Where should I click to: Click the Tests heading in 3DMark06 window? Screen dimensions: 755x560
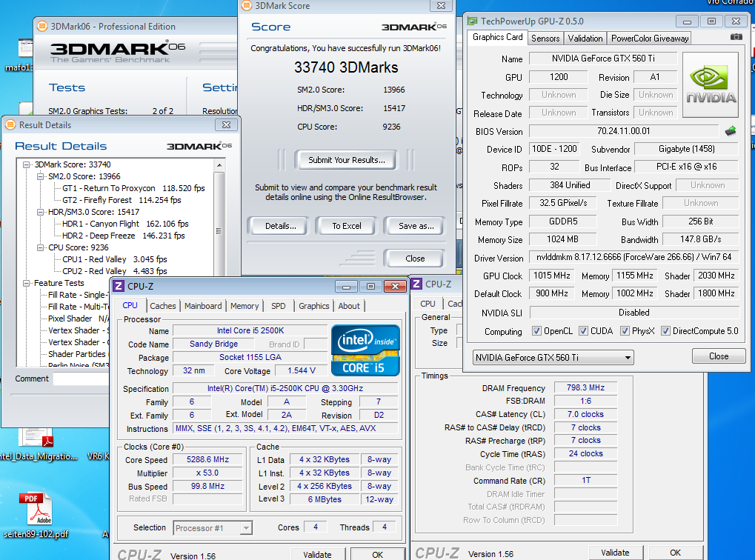click(x=67, y=87)
